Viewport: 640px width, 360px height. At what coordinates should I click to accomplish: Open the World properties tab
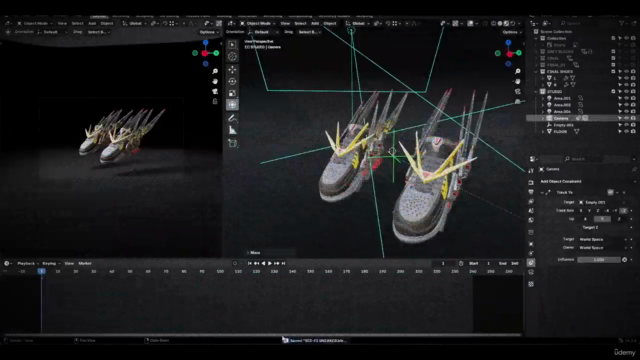[531, 220]
